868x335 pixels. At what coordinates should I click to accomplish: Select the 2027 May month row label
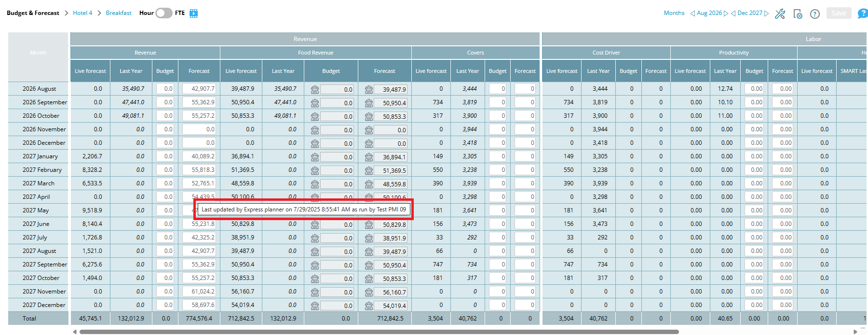click(x=36, y=210)
